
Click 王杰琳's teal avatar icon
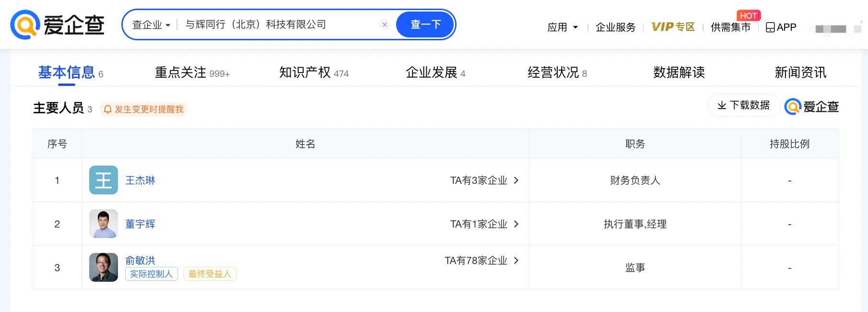pos(104,180)
